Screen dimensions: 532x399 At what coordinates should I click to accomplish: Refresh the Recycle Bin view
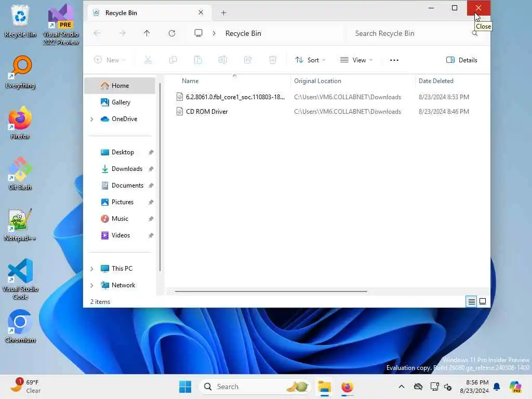coord(172,33)
